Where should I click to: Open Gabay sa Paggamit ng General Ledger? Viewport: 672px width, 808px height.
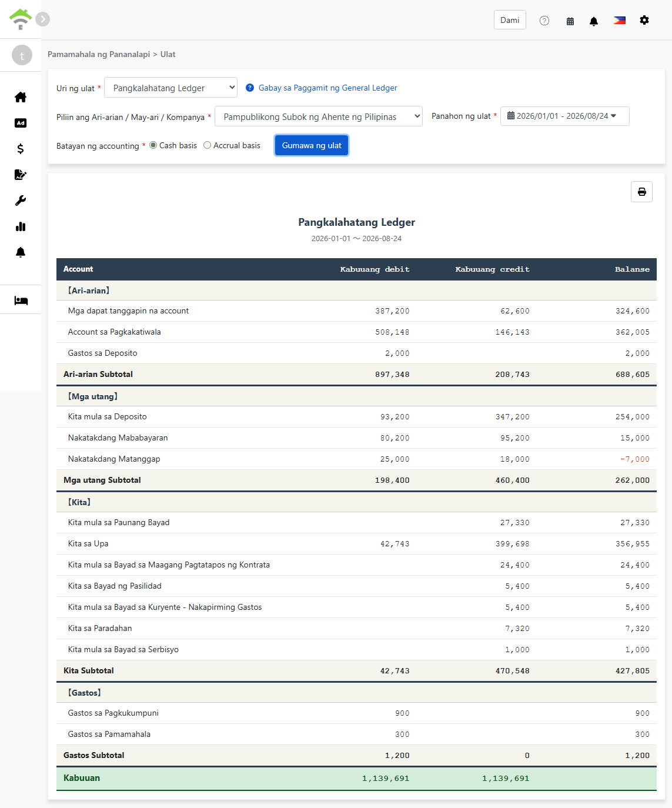[328, 88]
